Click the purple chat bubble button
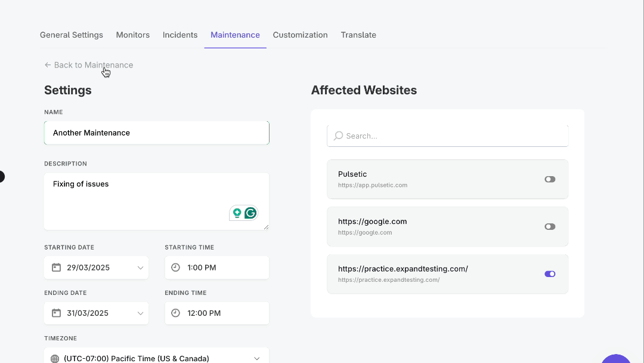Image resolution: width=644 pixels, height=363 pixels. (x=616, y=358)
